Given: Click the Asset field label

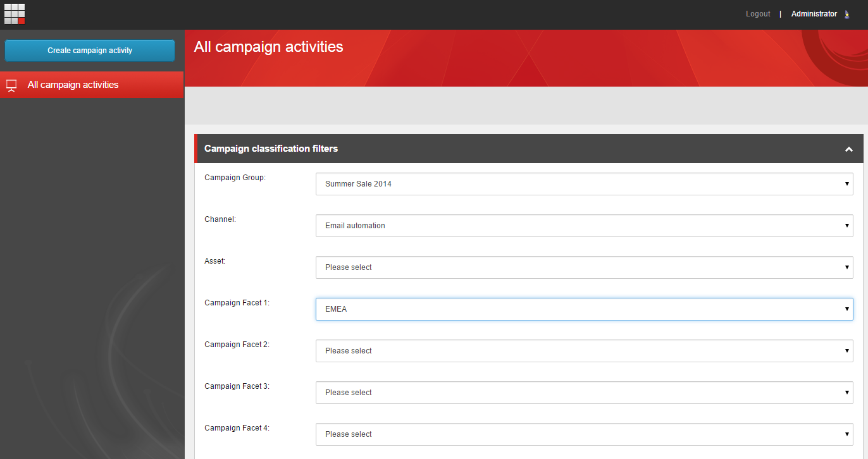Looking at the screenshot, I should (214, 261).
